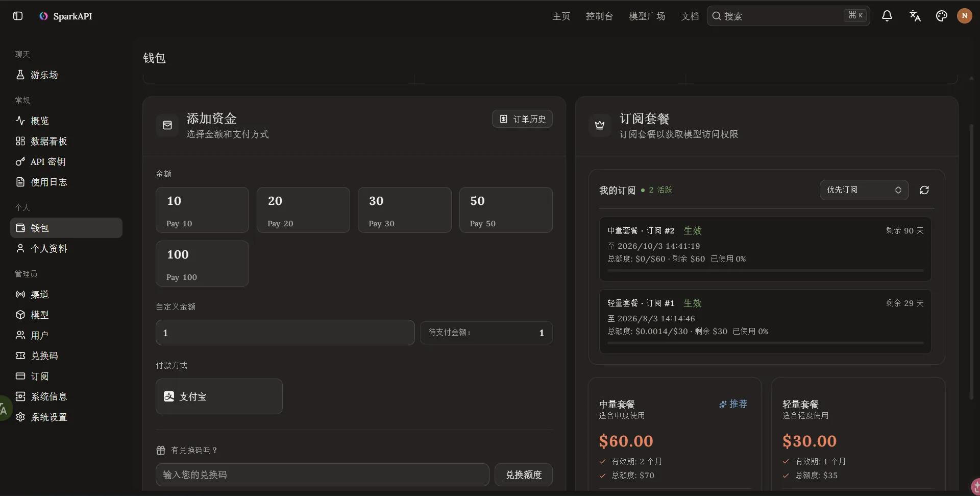Open 控制台 in top navigation
980x496 pixels.
[599, 16]
